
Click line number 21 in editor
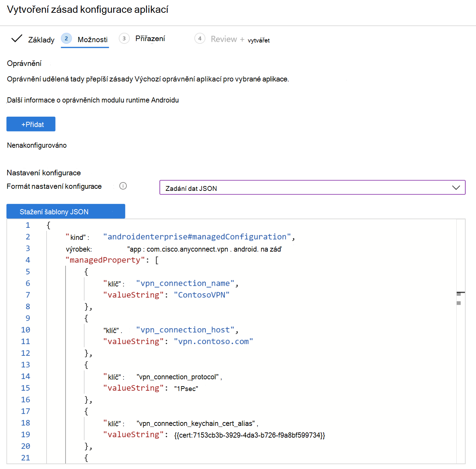tap(26, 458)
